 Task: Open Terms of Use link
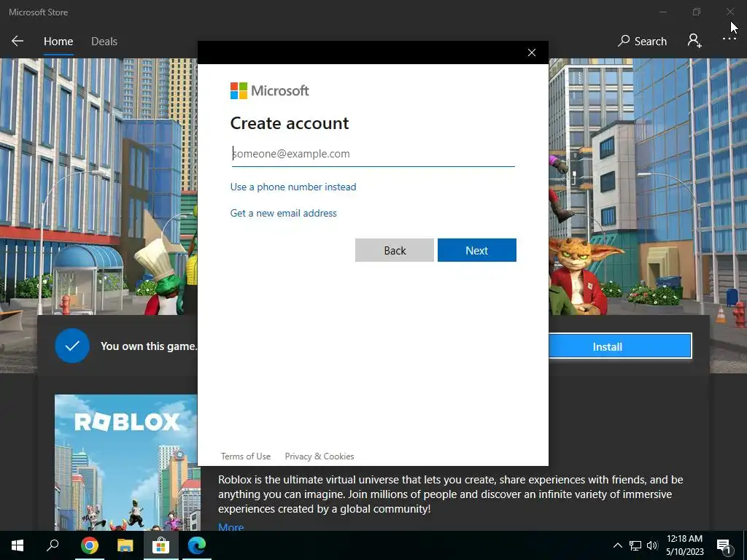245,456
